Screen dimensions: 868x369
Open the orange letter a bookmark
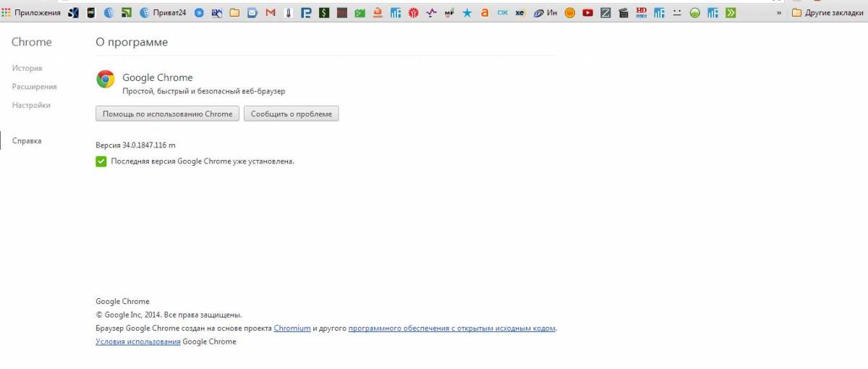(485, 12)
